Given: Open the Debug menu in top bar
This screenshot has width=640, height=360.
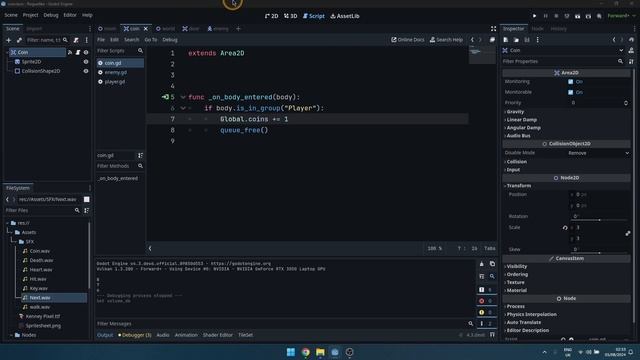Looking at the screenshot, I should pyautogui.click(x=51, y=15).
